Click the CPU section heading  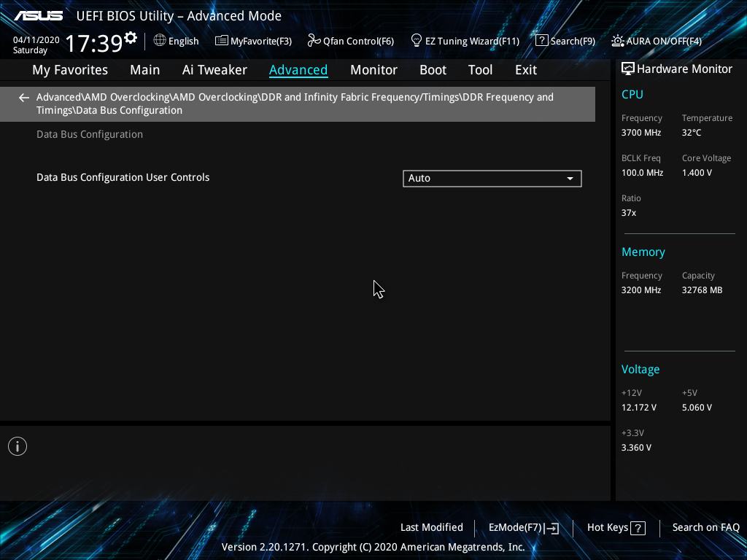coord(632,94)
